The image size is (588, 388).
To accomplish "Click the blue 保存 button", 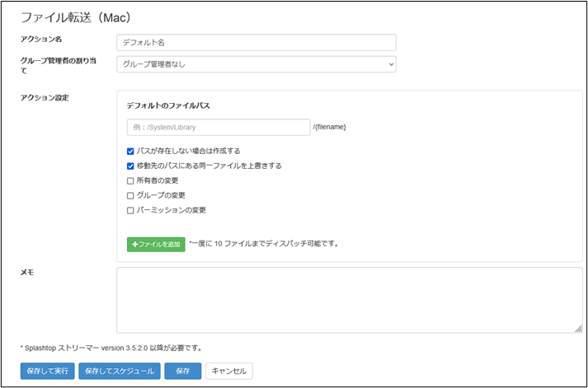I will click(183, 372).
